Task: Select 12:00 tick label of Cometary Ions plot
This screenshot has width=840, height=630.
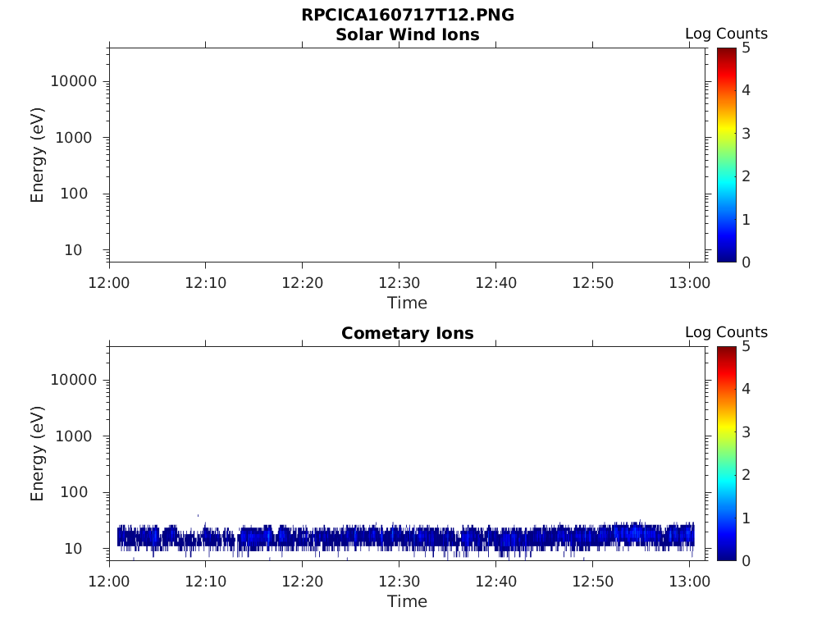Action: pos(109,582)
